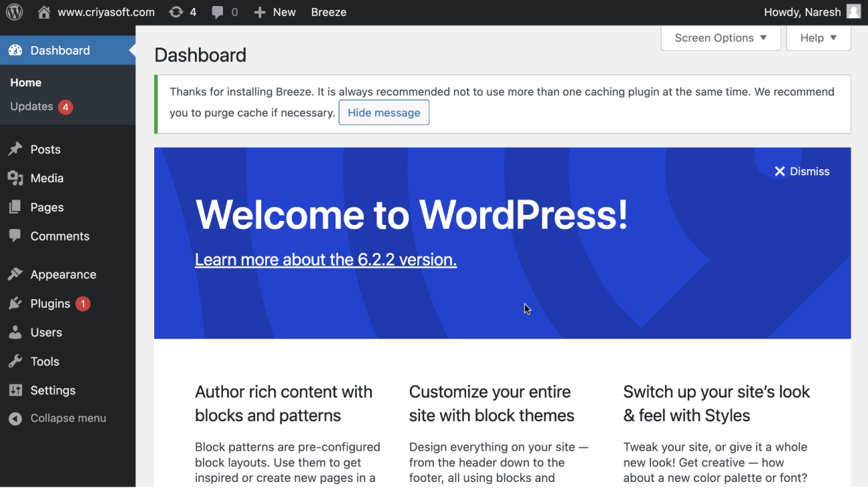Screen dimensions: 868x488
Task: Click paragraph starting Block patterns are pre-configured
Action: click(x=287, y=463)
